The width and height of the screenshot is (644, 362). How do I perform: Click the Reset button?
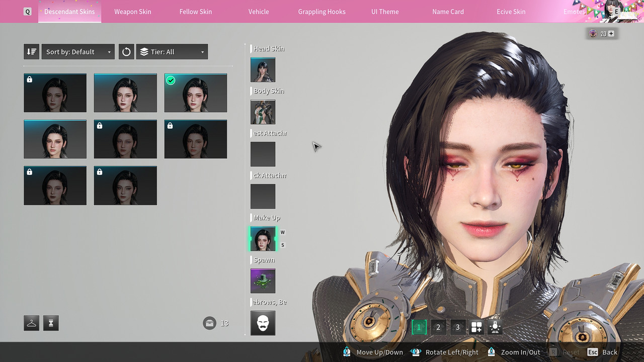(x=565, y=352)
